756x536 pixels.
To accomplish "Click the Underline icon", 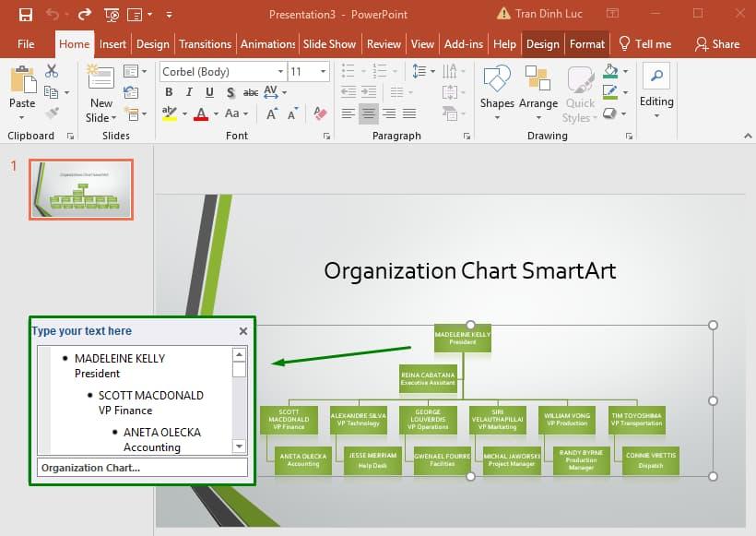I will point(208,92).
